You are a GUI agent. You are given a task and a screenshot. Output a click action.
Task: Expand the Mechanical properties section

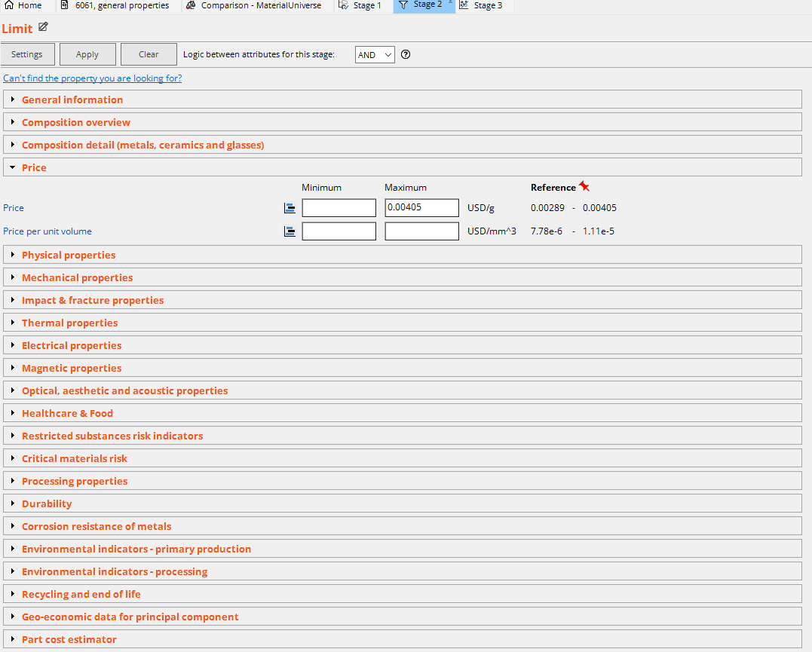(x=13, y=277)
